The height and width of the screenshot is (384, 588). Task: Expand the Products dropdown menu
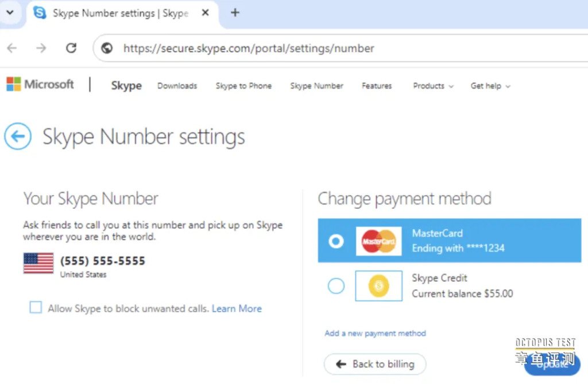coord(433,86)
